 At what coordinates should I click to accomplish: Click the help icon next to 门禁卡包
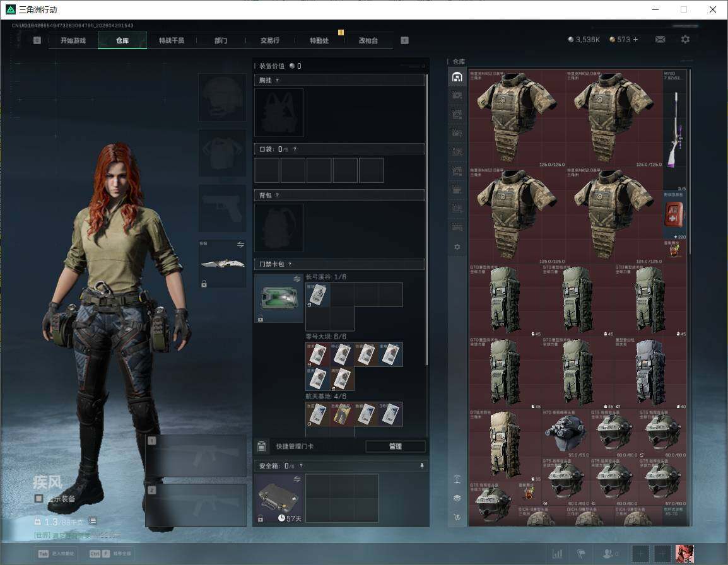(x=290, y=264)
